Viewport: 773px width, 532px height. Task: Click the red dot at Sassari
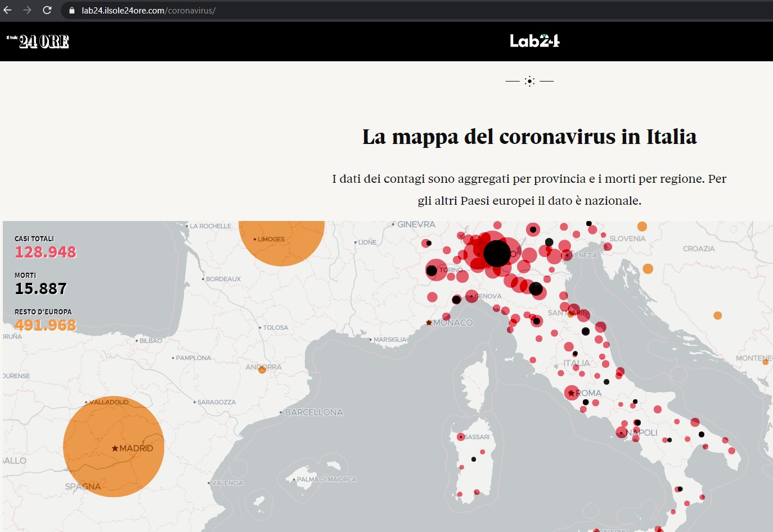tap(461, 437)
